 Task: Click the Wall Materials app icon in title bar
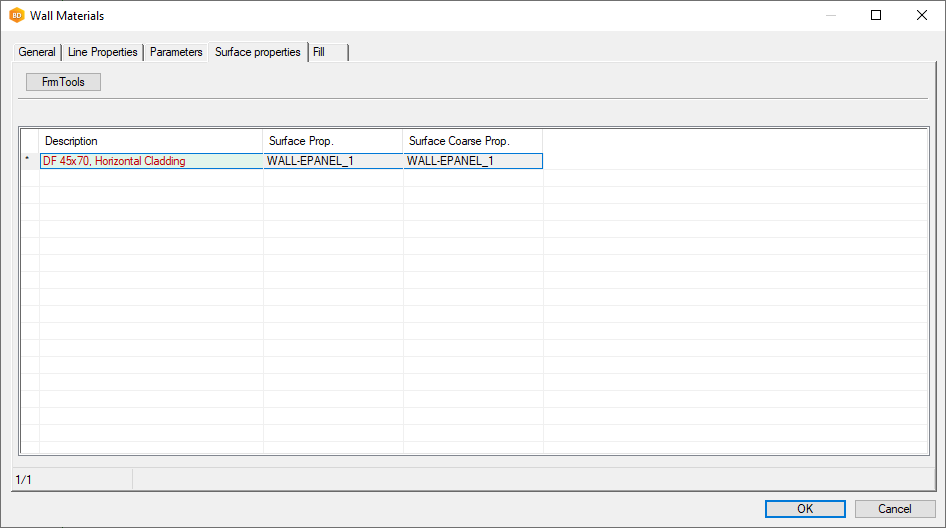tap(16, 15)
